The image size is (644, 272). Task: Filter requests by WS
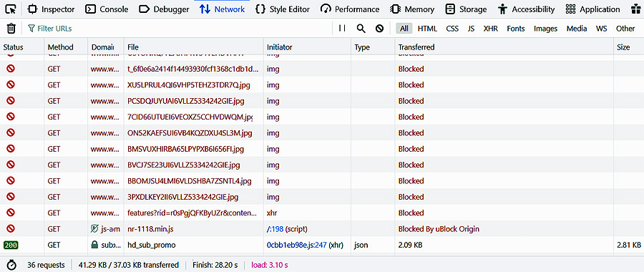(601, 29)
